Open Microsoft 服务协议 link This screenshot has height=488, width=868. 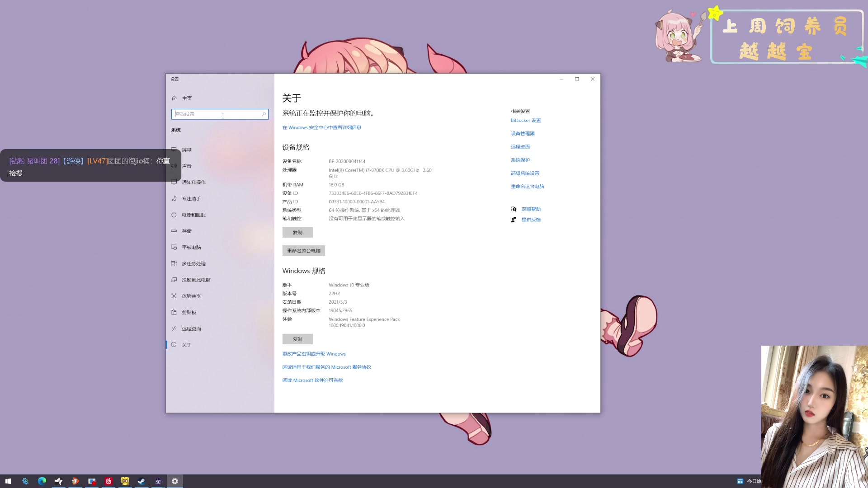click(327, 367)
